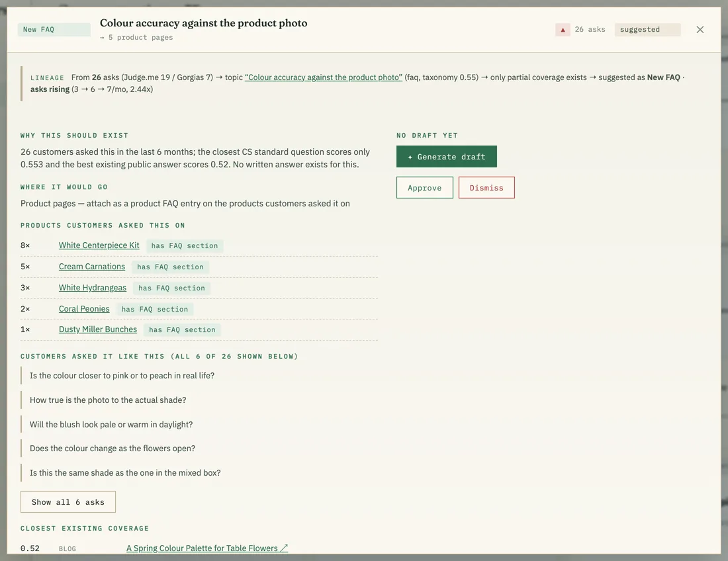This screenshot has width=728, height=561.
Task: Click the 'New FAQ' type badge
Action: tap(54, 30)
